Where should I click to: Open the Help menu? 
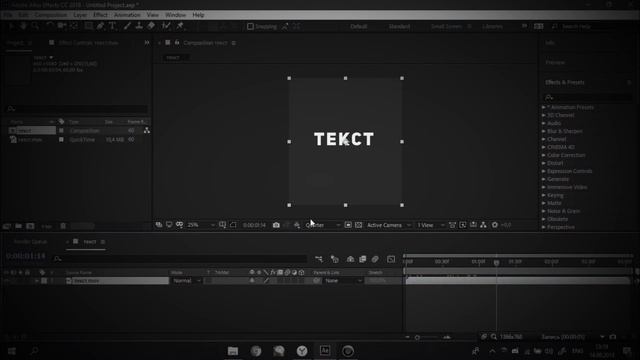tap(198, 15)
